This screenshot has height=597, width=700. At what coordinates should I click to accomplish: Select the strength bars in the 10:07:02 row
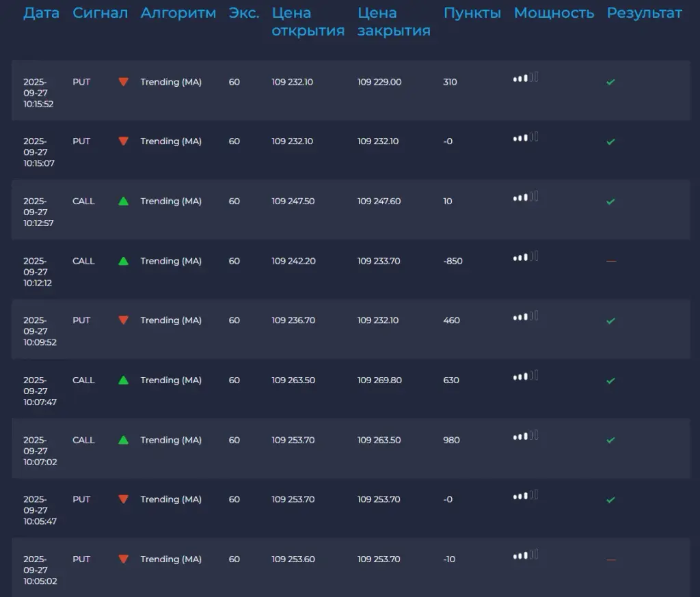tap(526, 436)
